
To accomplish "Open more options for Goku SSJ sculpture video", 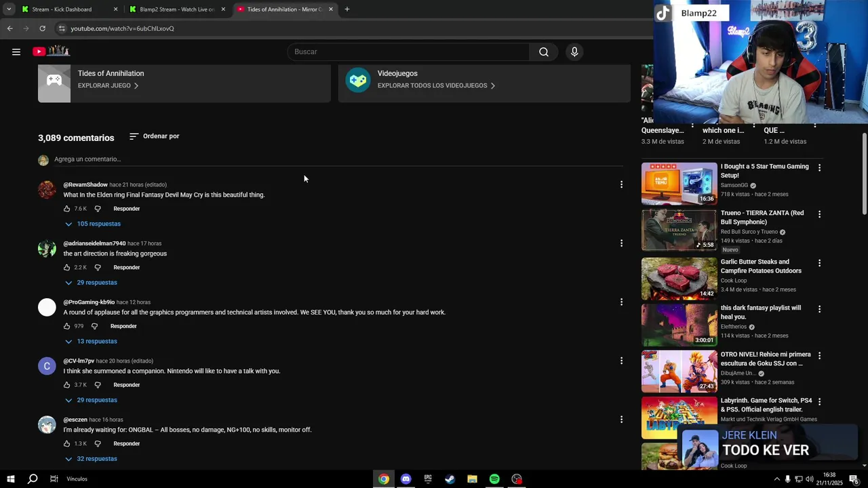I will 819,355.
